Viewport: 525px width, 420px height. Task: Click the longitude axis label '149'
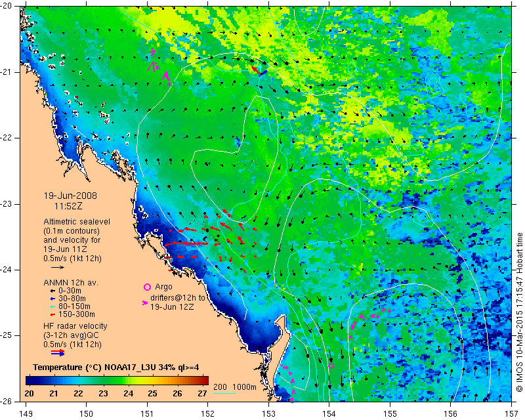[x=26, y=414]
